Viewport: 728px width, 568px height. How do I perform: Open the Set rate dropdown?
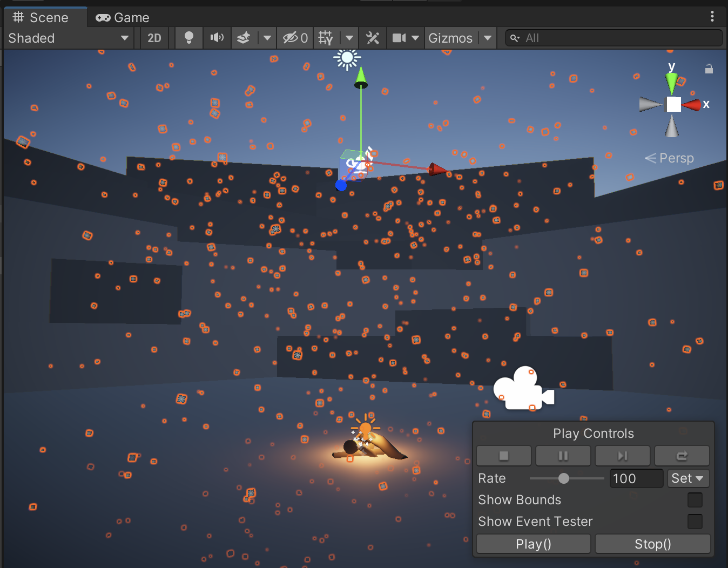[x=687, y=478]
